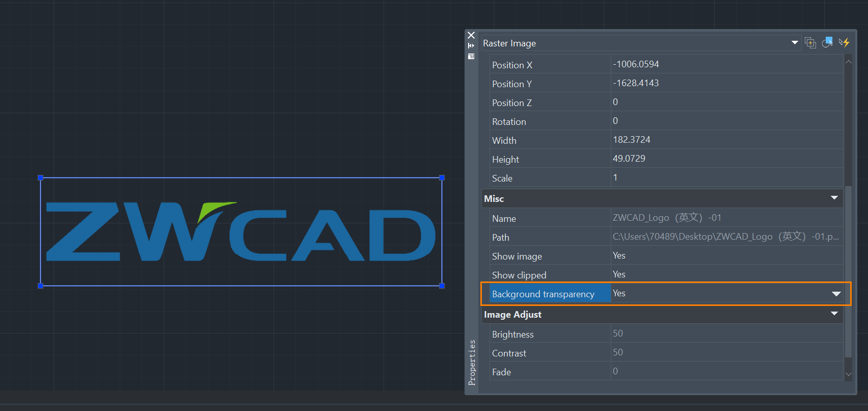Collapse the Misc section
This screenshot has width=868, height=411.
pos(834,198)
